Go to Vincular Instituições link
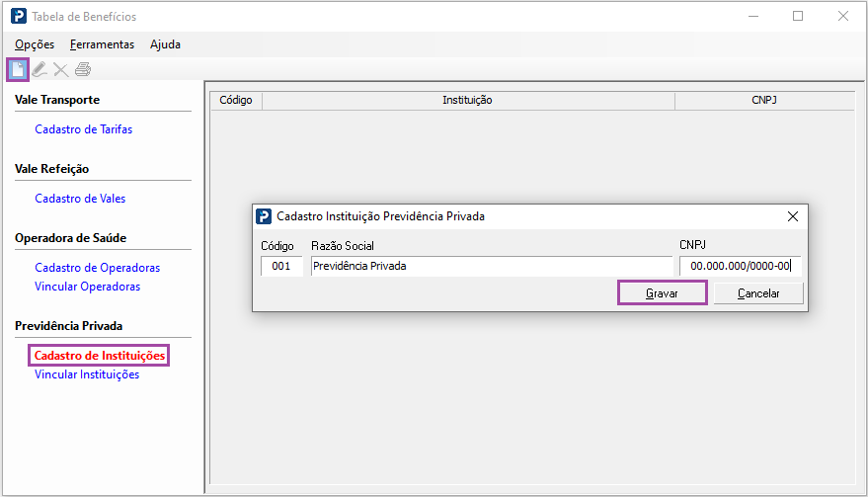The height and width of the screenshot is (497, 868). (x=87, y=374)
